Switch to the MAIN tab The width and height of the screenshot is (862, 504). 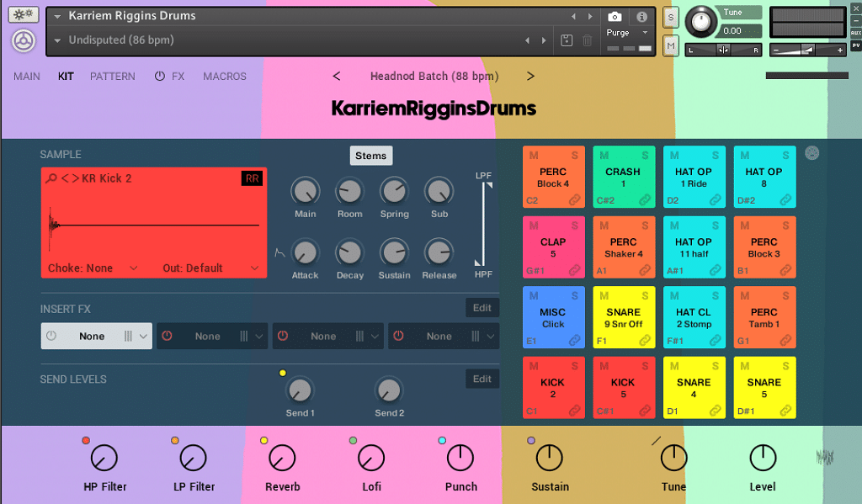[x=27, y=77]
